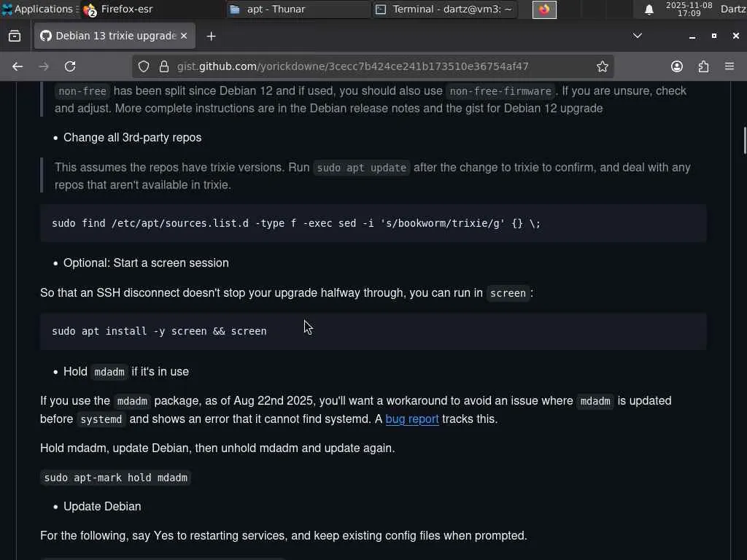
Task: Open the Firefox hamburger application menu
Action: coord(729,66)
